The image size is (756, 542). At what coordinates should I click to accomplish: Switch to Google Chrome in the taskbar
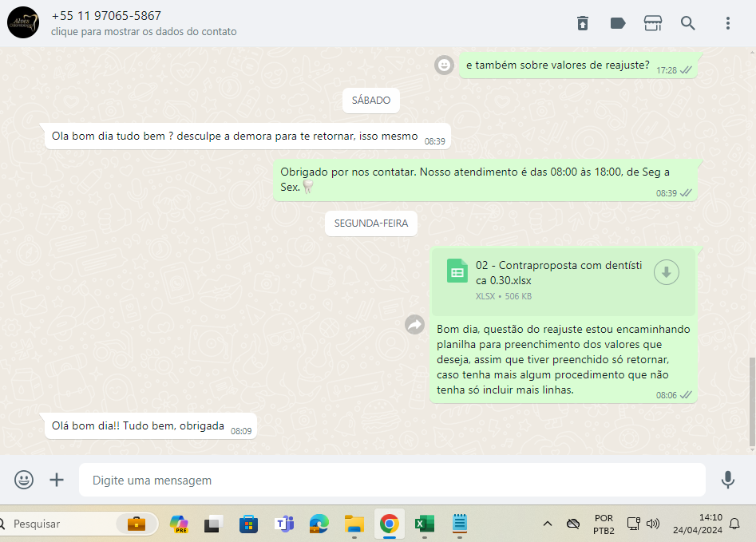389,524
